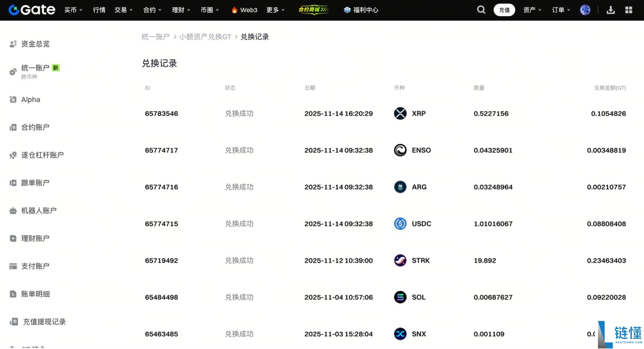Click the STRK coin icon
The height and width of the screenshot is (349, 644).
[400, 260]
